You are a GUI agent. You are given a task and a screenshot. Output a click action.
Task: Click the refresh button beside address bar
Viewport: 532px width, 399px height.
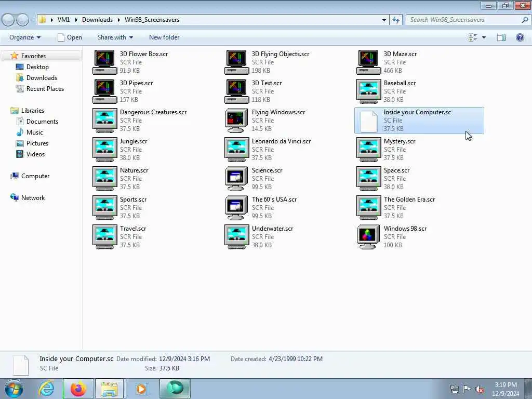click(395, 20)
